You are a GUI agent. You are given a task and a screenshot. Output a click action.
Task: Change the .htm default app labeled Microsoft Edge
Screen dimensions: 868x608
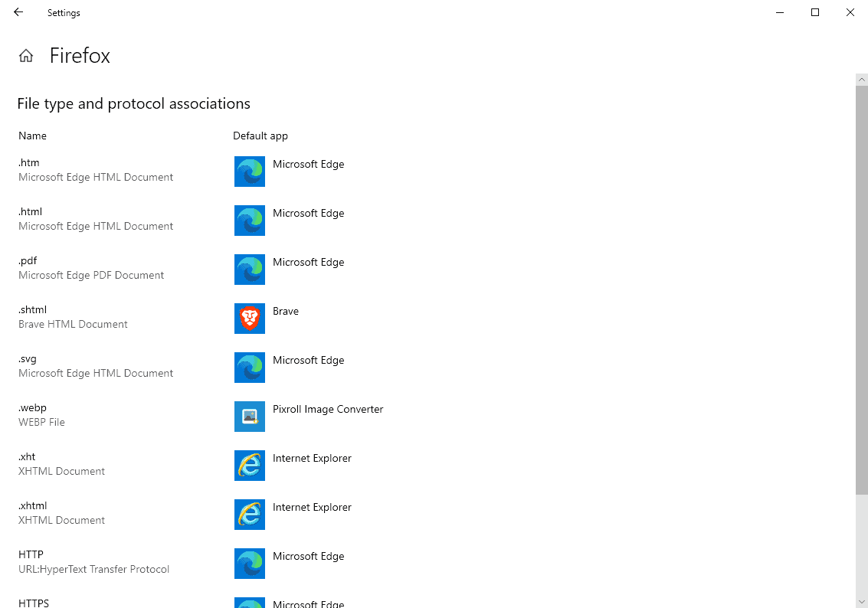click(308, 165)
